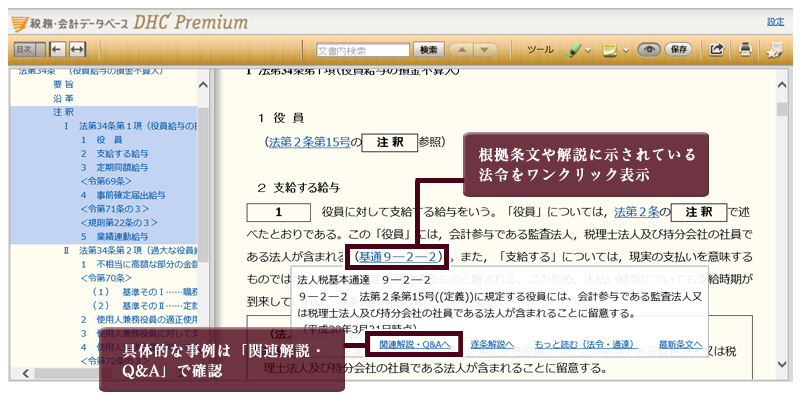This screenshot has width=800, height=400.
Task: Click the 保存 save button
Action: (679, 49)
